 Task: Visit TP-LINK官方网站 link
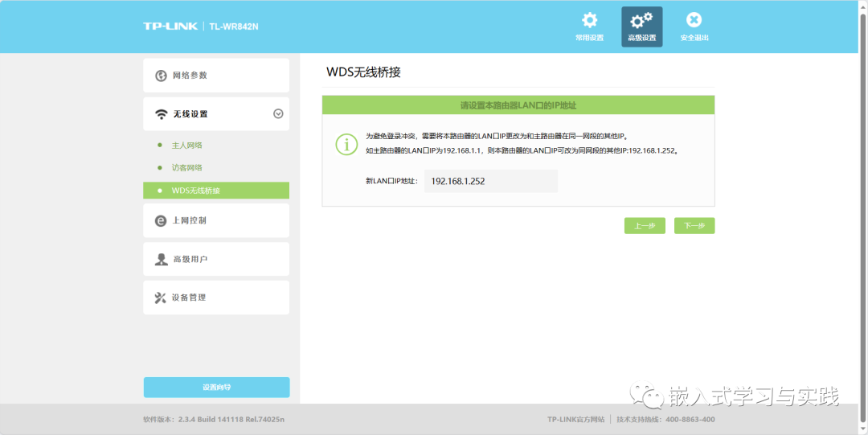click(575, 420)
